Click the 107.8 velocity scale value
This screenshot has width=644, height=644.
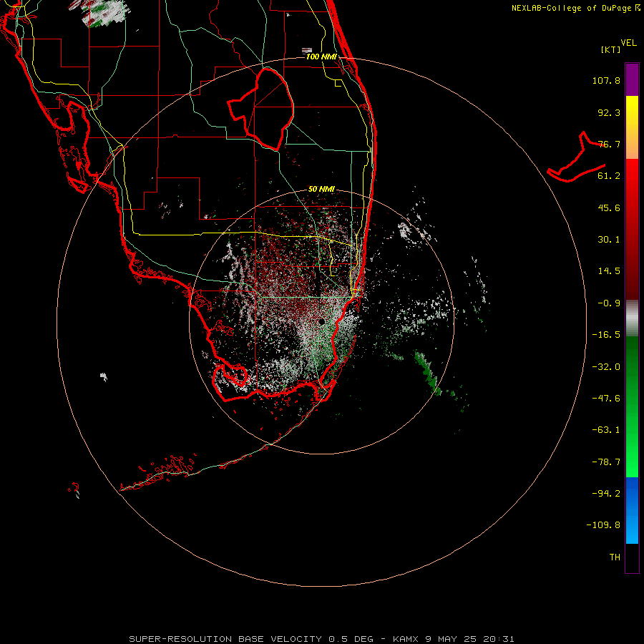606,80
